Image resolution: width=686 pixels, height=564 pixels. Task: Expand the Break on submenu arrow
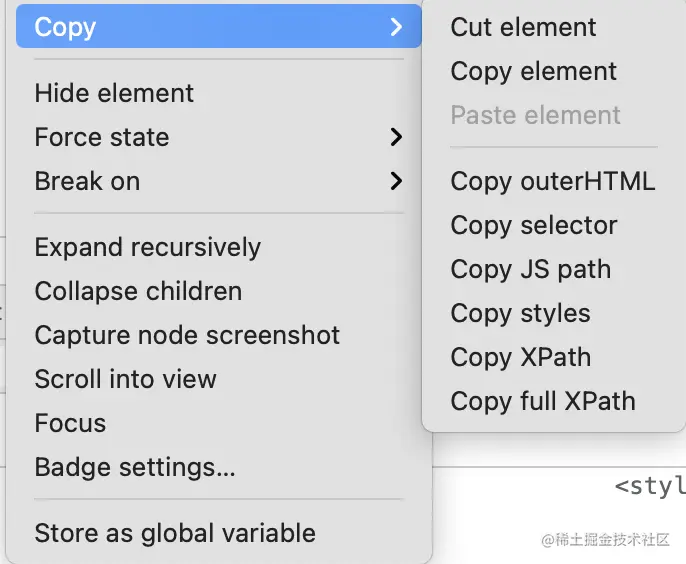[397, 181]
